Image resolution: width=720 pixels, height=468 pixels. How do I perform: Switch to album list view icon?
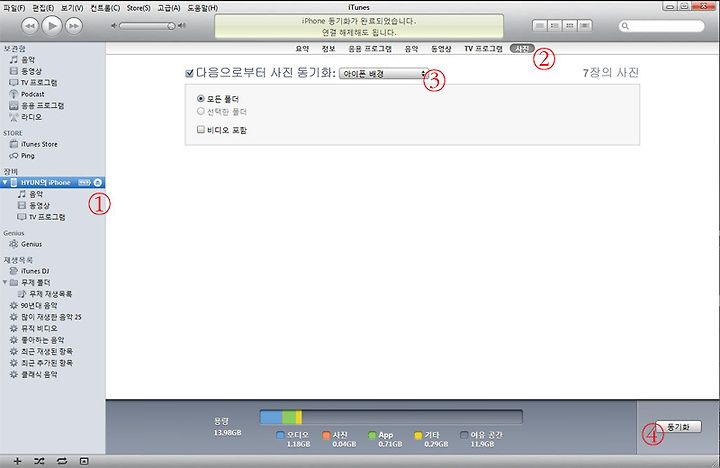click(554, 26)
